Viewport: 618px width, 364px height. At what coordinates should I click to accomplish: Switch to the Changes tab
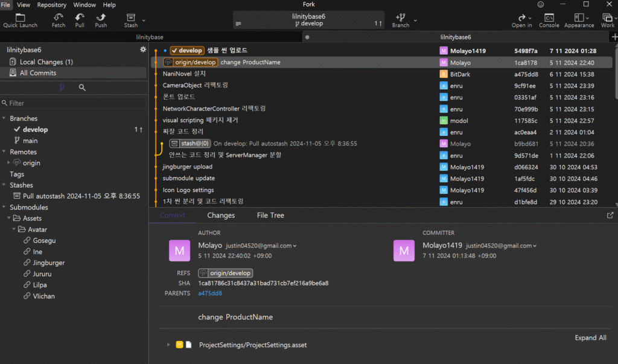(221, 216)
